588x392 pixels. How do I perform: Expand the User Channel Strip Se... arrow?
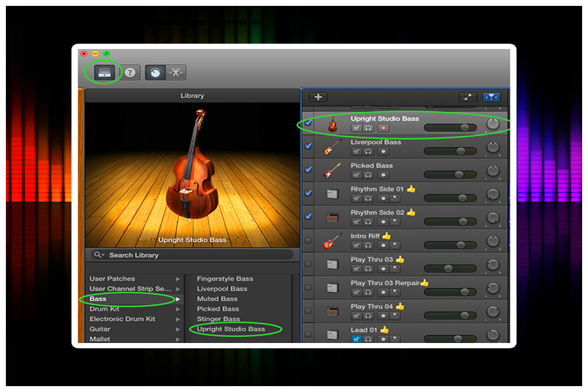coord(178,289)
